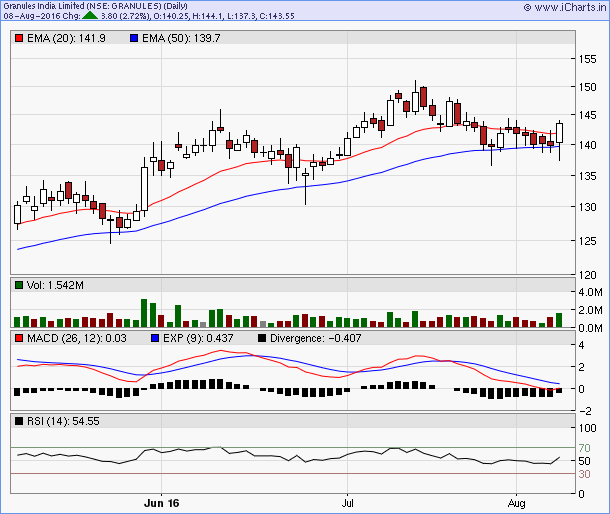Click the L:137.3 low price text
This screenshot has height=514, width=610.
(x=241, y=16)
